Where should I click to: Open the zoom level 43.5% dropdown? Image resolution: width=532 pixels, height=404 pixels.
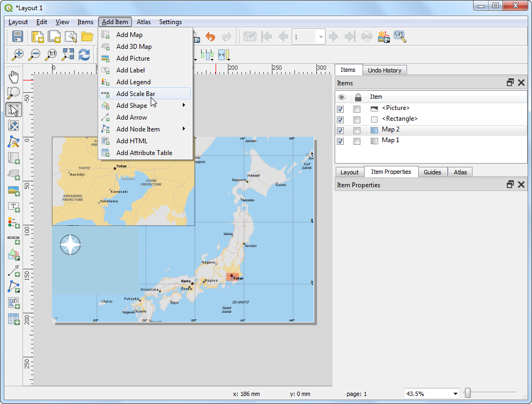(x=455, y=394)
